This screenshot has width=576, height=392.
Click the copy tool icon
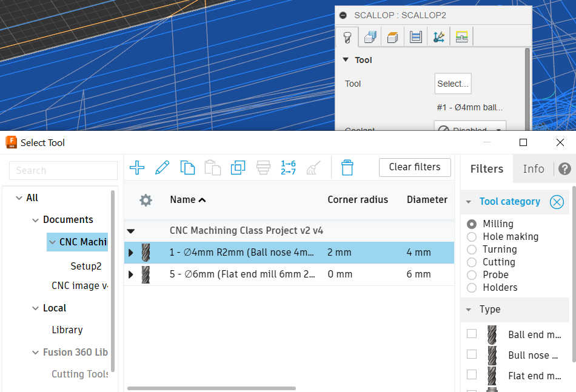point(187,168)
